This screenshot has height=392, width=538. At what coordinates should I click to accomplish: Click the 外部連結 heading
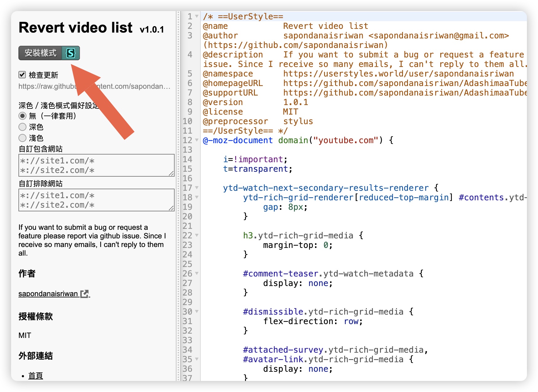(36, 356)
